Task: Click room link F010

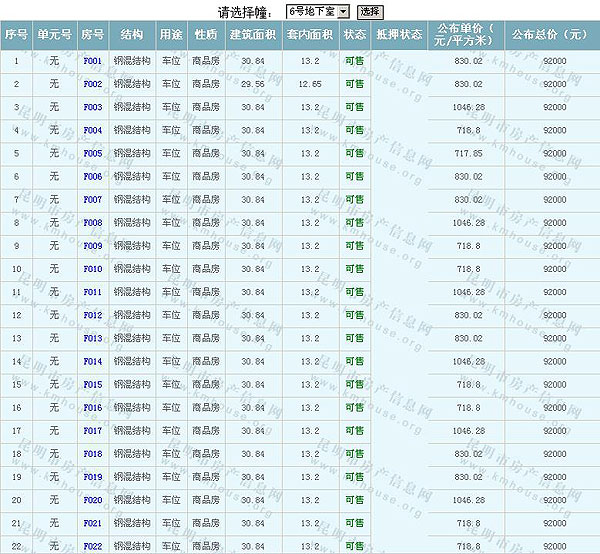Action: tap(92, 269)
